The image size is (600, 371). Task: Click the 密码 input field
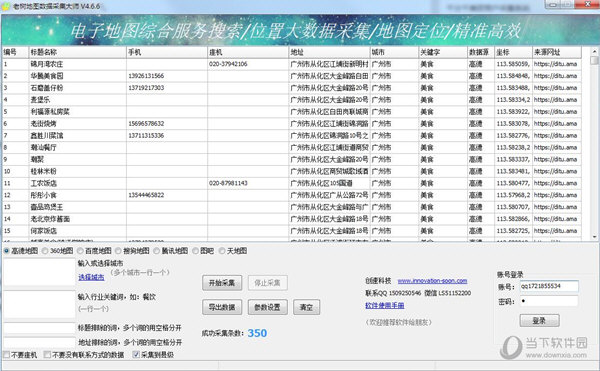point(549,301)
